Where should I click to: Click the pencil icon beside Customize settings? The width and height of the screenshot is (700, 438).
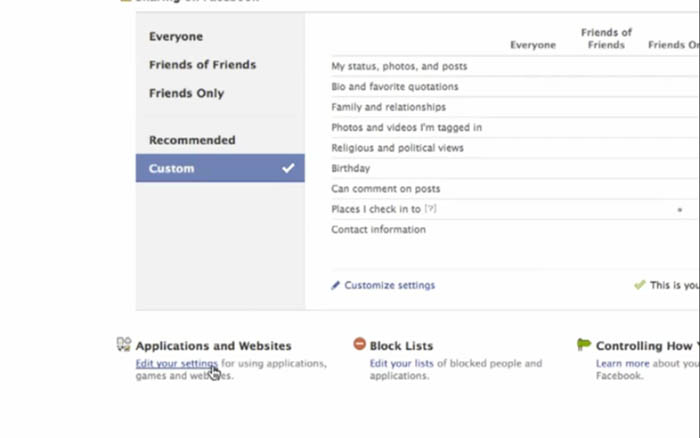click(x=336, y=285)
